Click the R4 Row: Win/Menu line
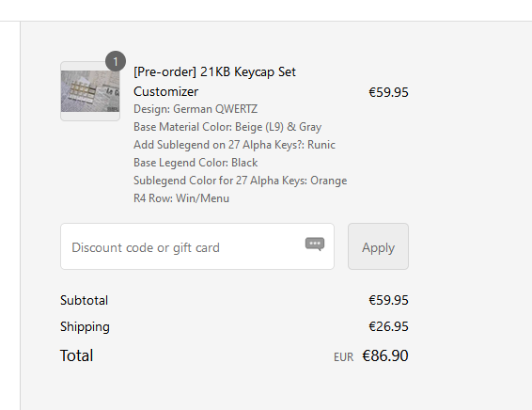The image size is (532, 410). point(181,198)
